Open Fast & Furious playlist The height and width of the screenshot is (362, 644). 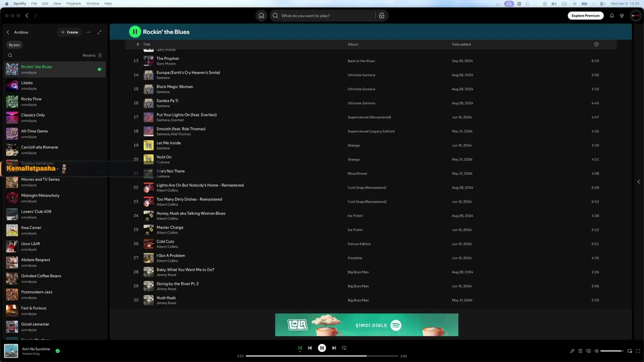point(55,311)
